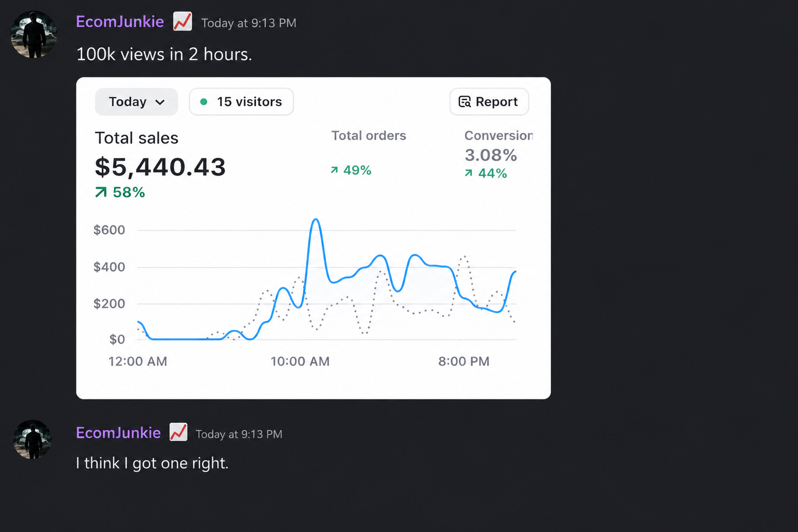Open the Report button

[x=489, y=102]
